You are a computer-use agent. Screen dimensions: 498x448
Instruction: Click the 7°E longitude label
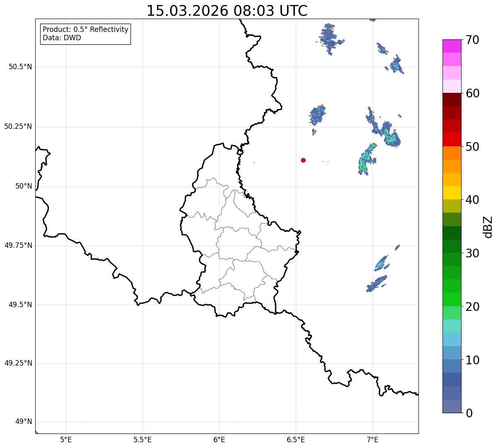point(372,440)
